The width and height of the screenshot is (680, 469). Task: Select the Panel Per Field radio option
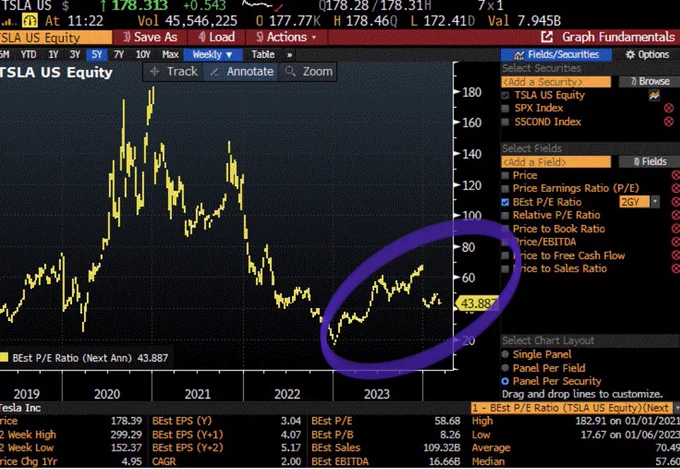(505, 368)
